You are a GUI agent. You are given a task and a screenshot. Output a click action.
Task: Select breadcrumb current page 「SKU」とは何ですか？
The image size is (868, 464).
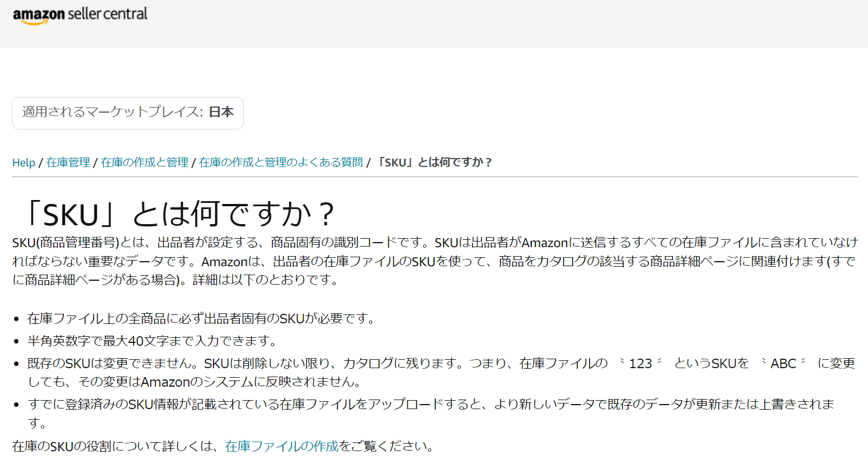(434, 163)
